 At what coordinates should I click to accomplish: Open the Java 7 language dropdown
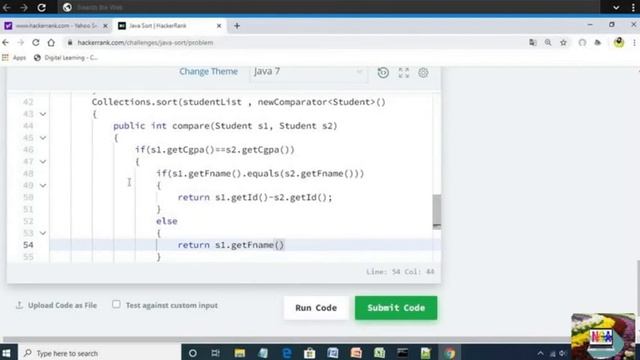309,72
